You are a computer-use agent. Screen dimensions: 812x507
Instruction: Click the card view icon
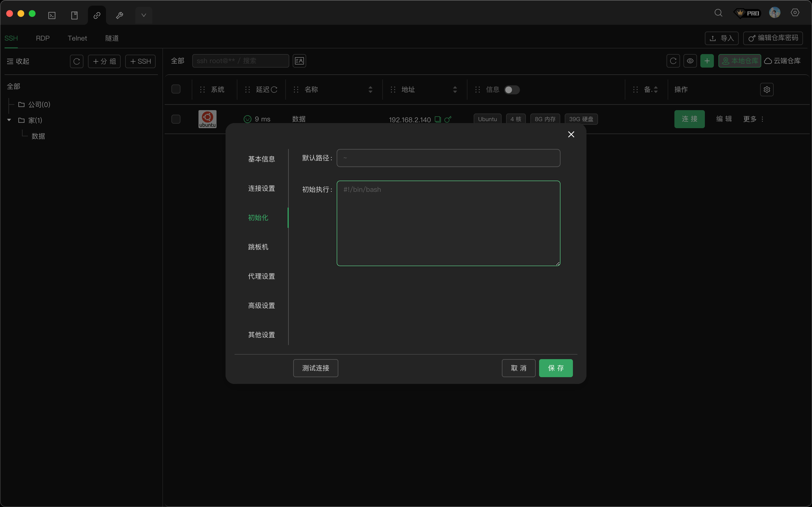click(x=299, y=61)
